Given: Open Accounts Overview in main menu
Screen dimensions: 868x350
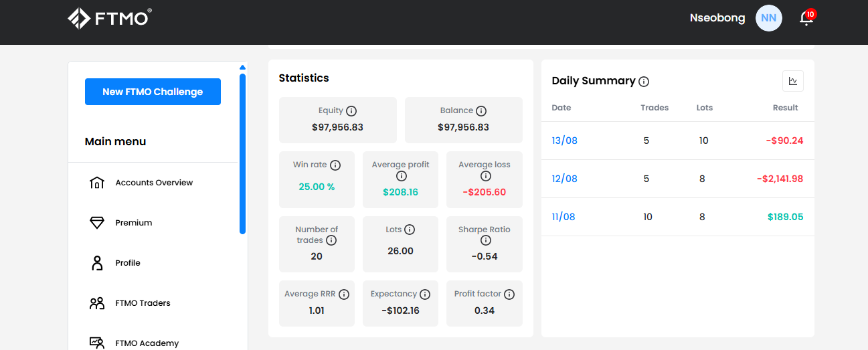Looking at the screenshot, I should click(x=153, y=183).
